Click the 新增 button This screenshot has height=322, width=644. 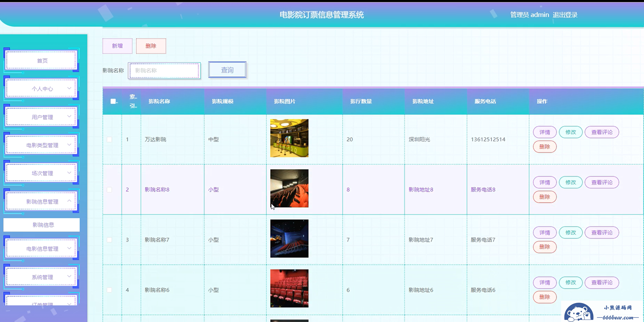[117, 46]
